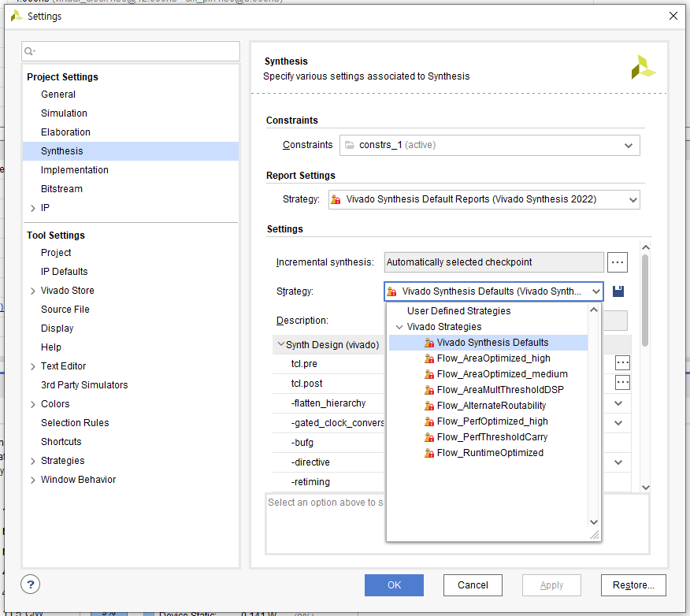The height and width of the screenshot is (616, 690).
Task: Click the Vivado logo in Settings title bar
Action: coord(17,16)
